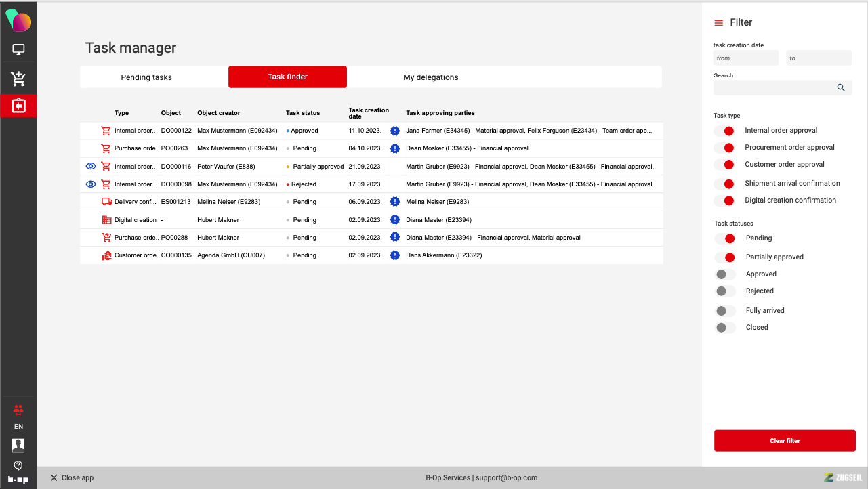Viewport: 868px width, 489px height.
Task: Click the delivery truck icon for ES001213
Action: [106, 202]
